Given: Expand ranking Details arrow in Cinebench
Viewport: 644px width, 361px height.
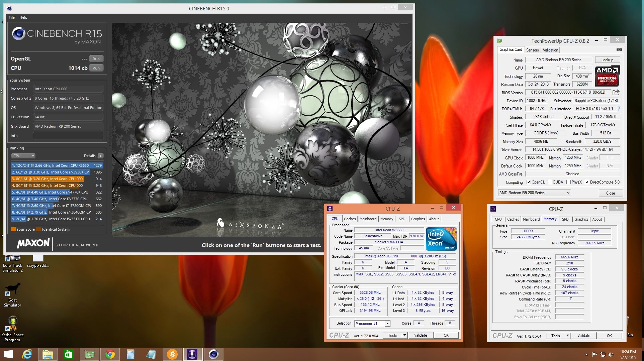Looking at the screenshot, I should (101, 156).
